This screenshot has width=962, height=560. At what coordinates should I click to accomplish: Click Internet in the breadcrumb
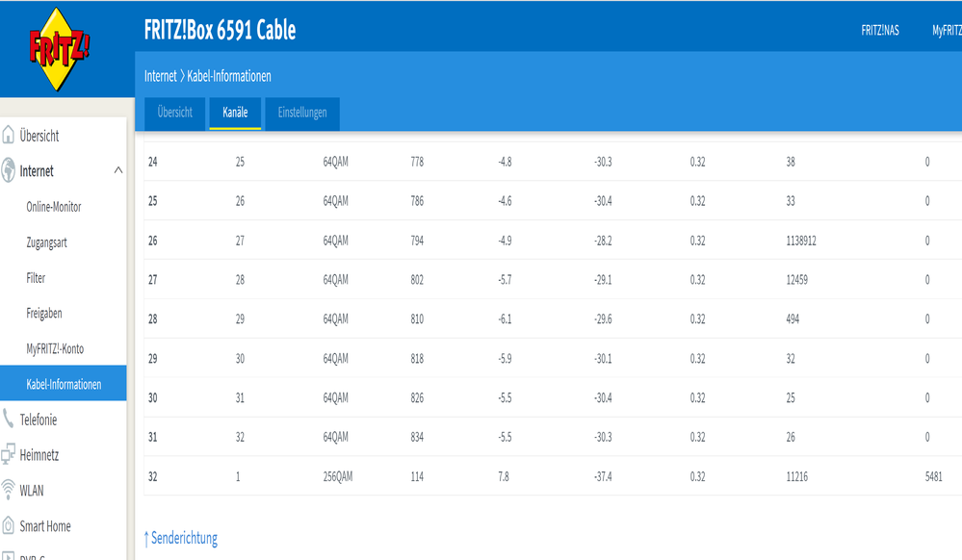pos(160,76)
